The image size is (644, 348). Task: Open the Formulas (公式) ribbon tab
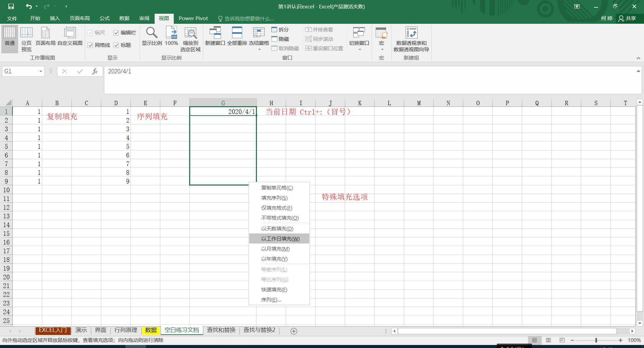[104, 18]
